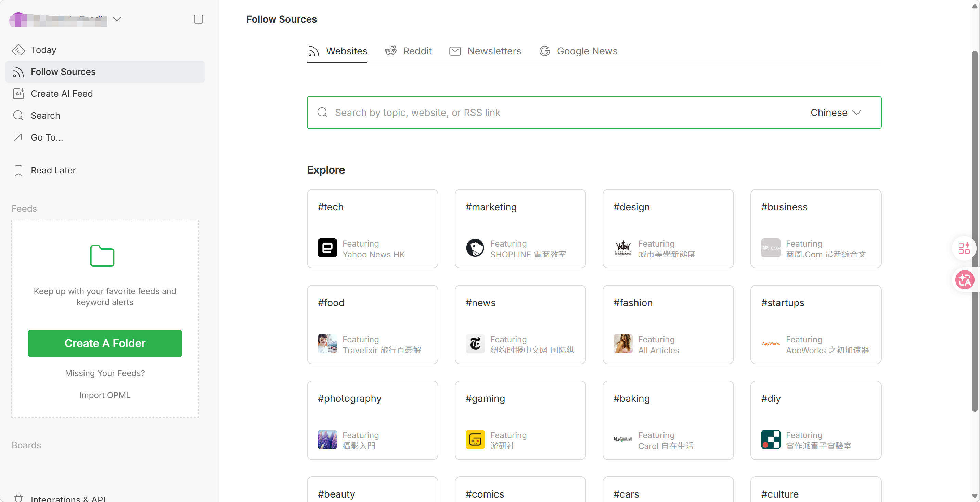The height and width of the screenshot is (502, 980).
Task: Click the New York Times logo icon
Action: tap(475, 344)
